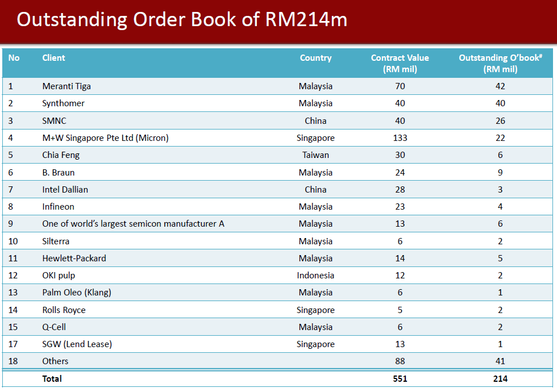Image resolution: width=557 pixels, height=392 pixels.
Task: Select row number '18'
Action: pos(13,361)
